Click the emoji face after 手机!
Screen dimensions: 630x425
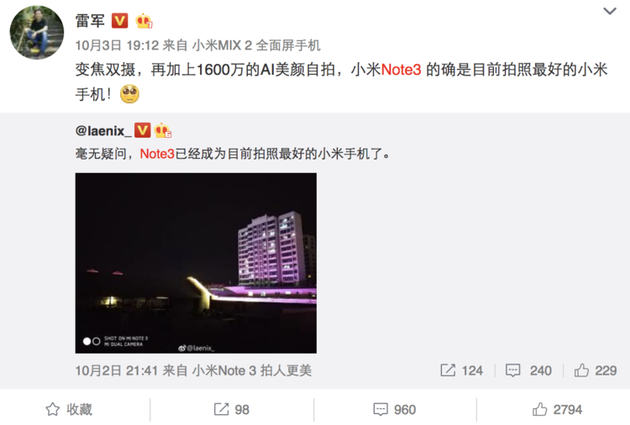[x=129, y=94]
